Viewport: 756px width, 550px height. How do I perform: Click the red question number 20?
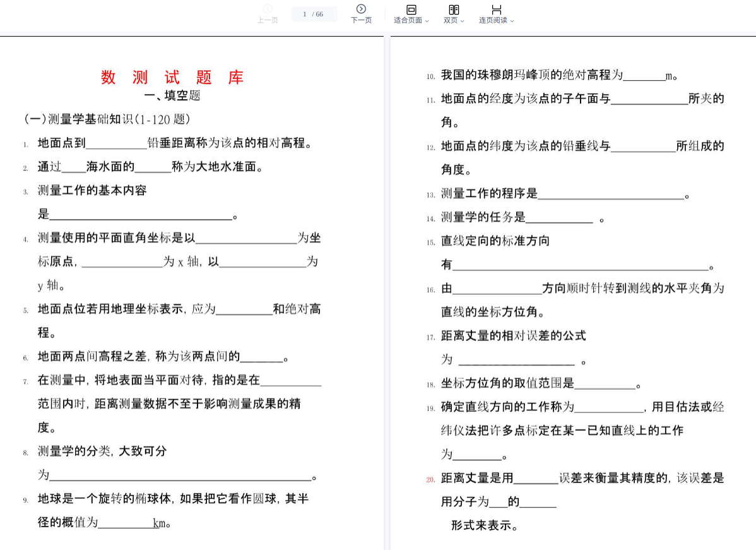coord(430,479)
